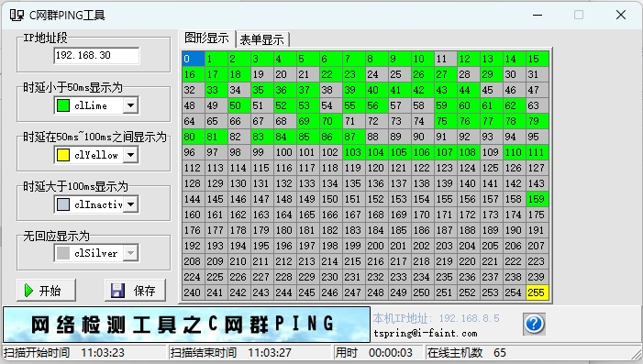Viewport: 643px width, 364px height.
Task: Click green host cell 80
Action: click(194, 137)
